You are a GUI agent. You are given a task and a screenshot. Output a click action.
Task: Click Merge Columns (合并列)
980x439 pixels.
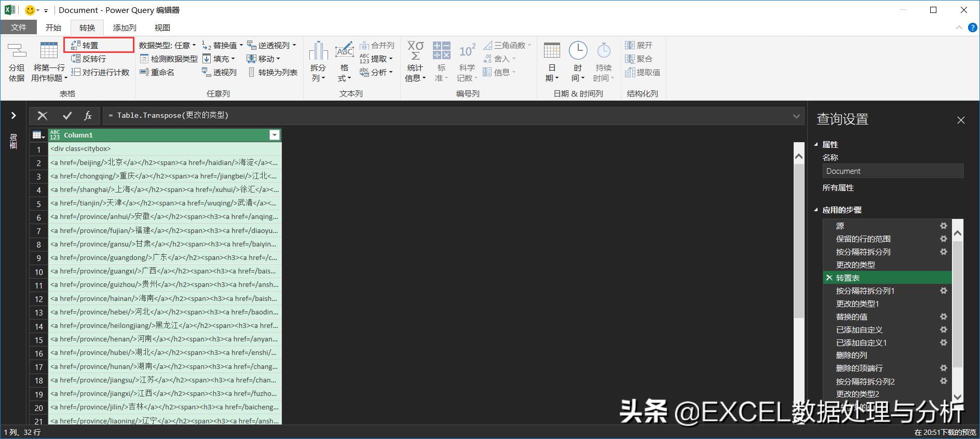point(377,45)
